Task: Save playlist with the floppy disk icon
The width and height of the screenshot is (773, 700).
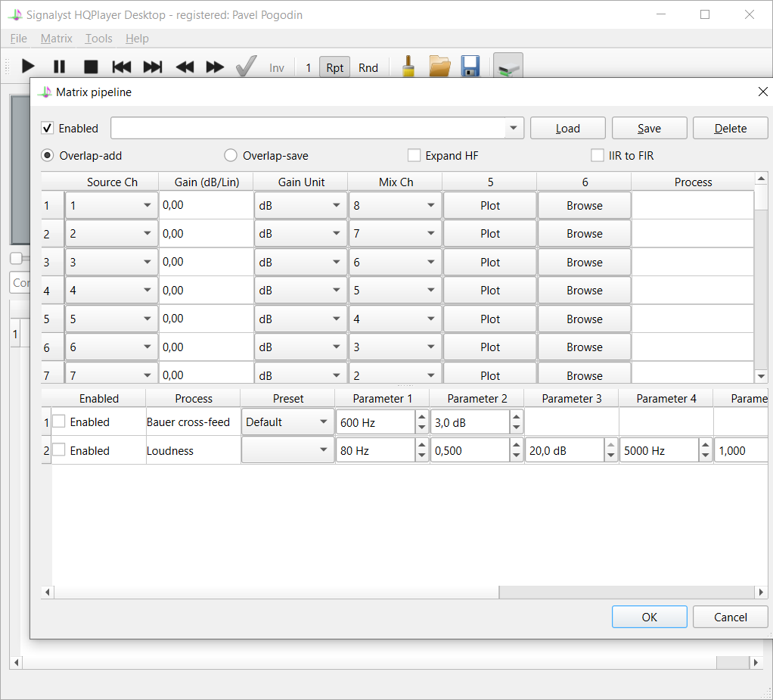Action: [470, 66]
